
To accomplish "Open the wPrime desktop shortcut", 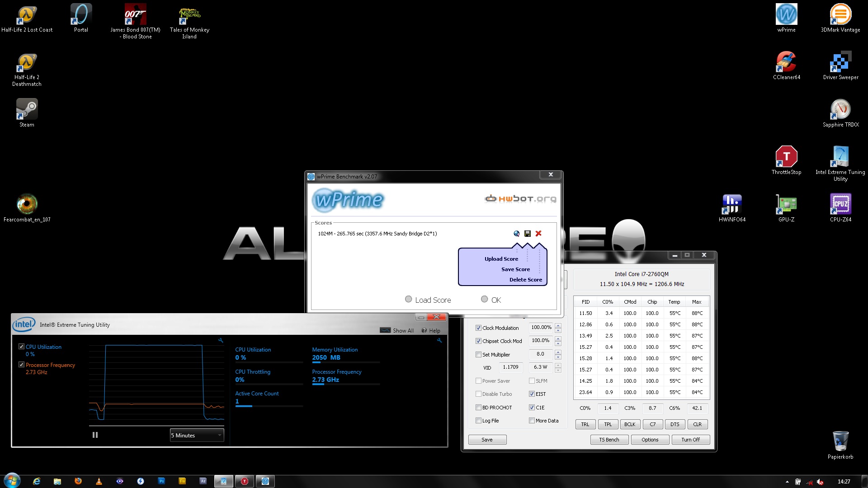I will pyautogui.click(x=786, y=18).
